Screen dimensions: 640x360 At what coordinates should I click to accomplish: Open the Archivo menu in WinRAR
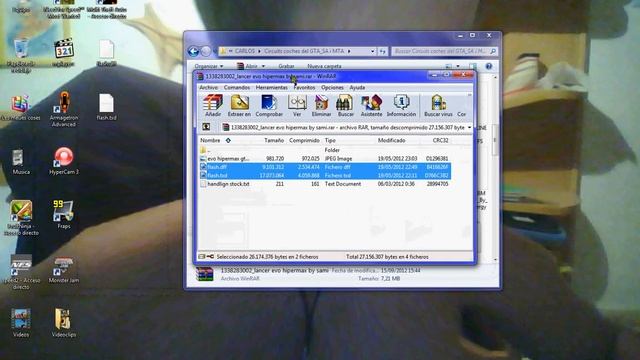point(209,87)
